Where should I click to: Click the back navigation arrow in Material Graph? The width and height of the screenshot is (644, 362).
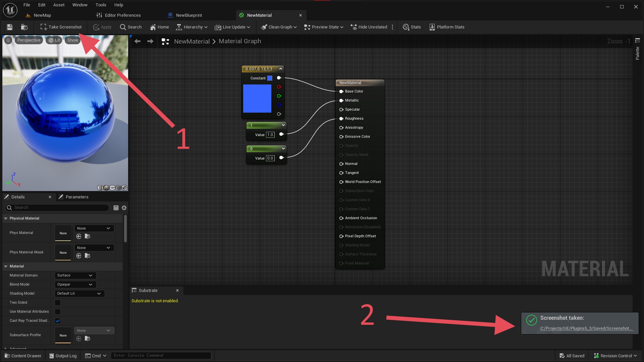[x=137, y=41]
